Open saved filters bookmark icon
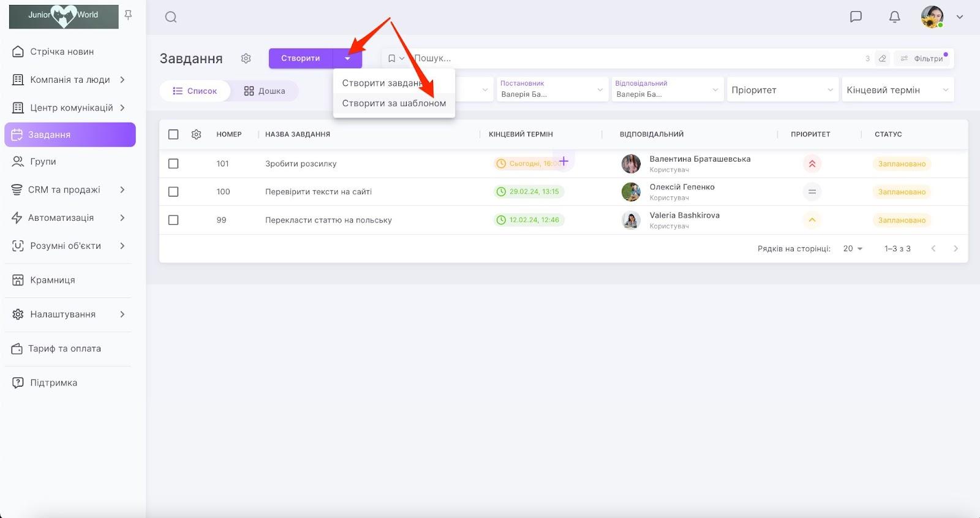Image resolution: width=980 pixels, height=518 pixels. tap(392, 58)
